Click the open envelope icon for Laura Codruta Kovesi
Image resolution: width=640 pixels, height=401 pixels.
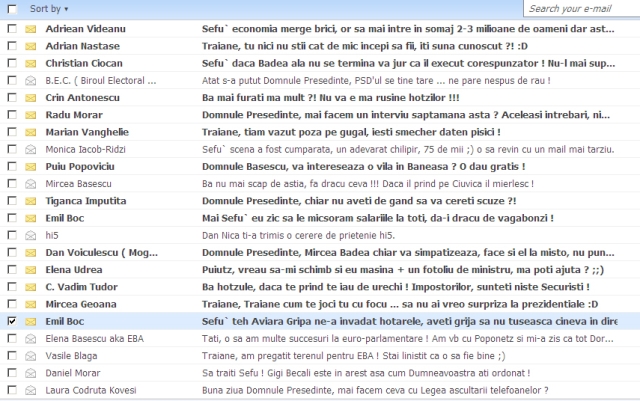tap(30, 389)
